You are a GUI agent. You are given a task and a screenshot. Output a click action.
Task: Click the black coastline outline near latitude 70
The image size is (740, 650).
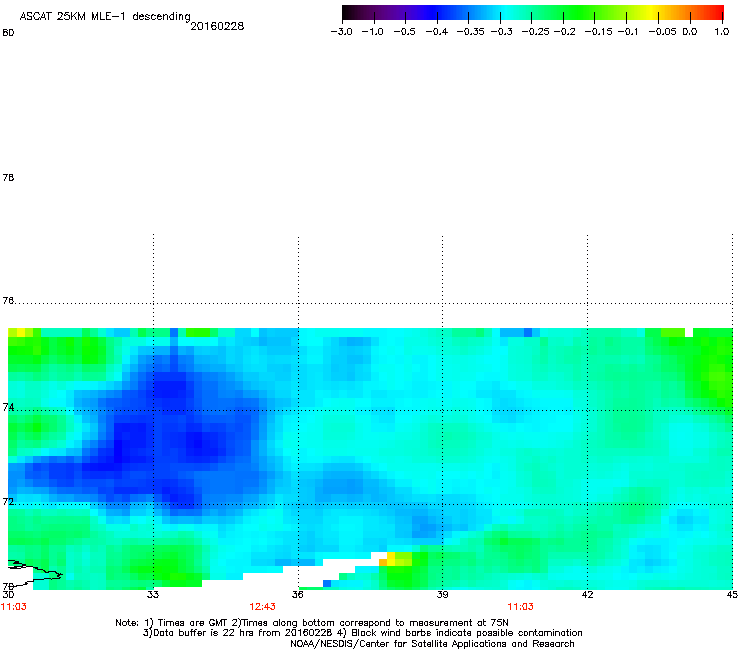pos(35,574)
